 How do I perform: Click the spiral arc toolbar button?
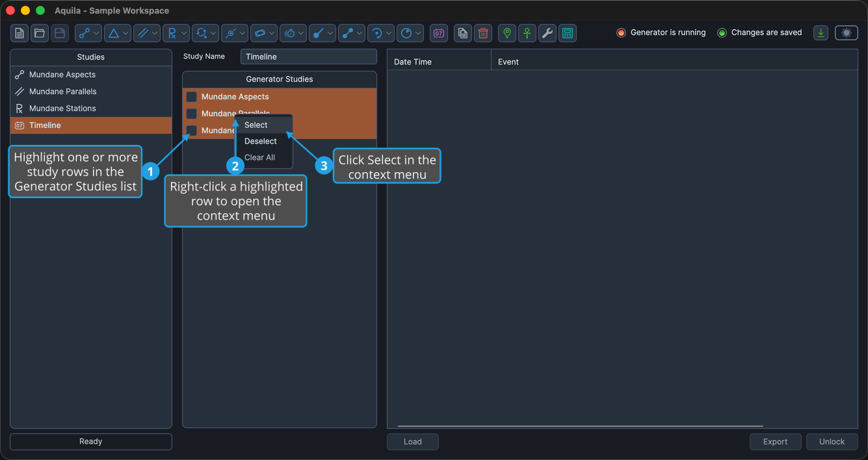coord(376,33)
